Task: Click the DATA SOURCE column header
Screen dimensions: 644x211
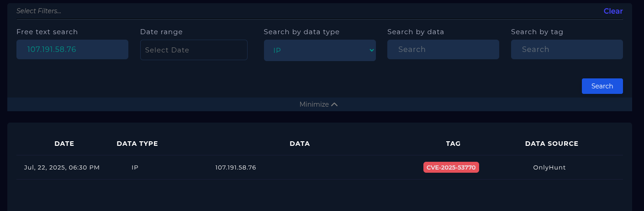Action: click(552, 144)
